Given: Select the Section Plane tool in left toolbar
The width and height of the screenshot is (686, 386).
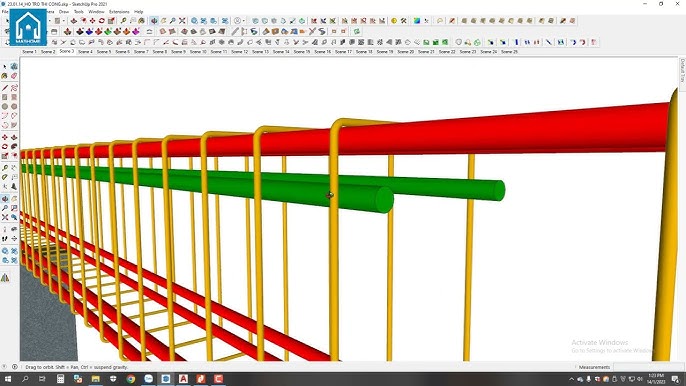Looking at the screenshot, I should (x=14, y=239).
